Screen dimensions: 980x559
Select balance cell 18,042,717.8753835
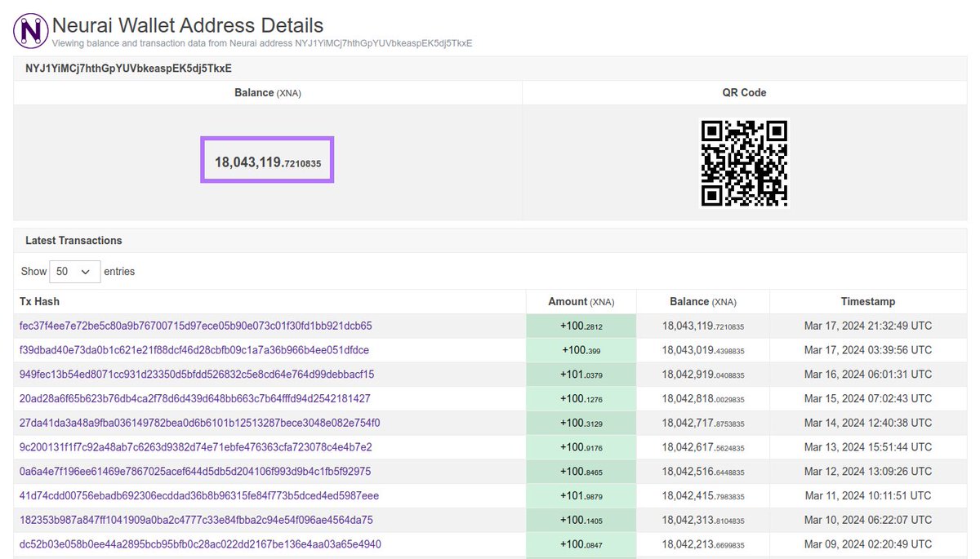[703, 423]
